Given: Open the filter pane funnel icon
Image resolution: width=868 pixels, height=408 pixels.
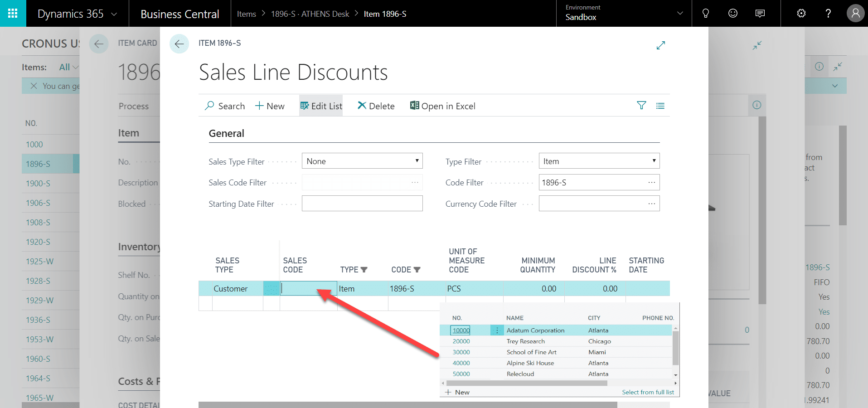Looking at the screenshot, I should point(641,105).
